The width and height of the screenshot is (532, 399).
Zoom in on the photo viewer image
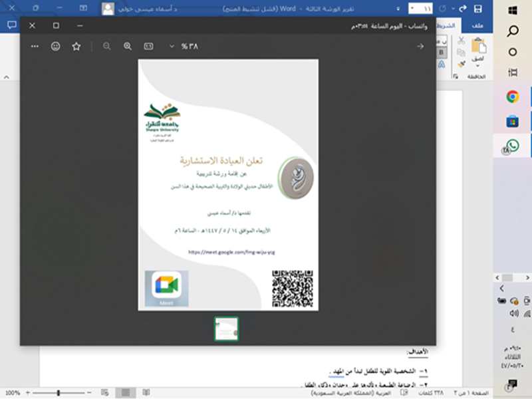128,47
